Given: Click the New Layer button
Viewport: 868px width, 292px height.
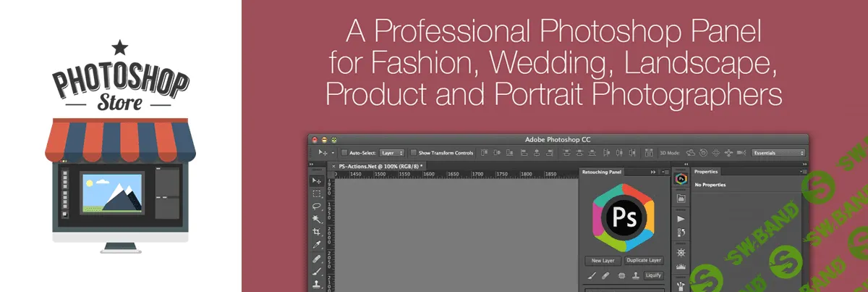Looking at the screenshot, I should (602, 260).
